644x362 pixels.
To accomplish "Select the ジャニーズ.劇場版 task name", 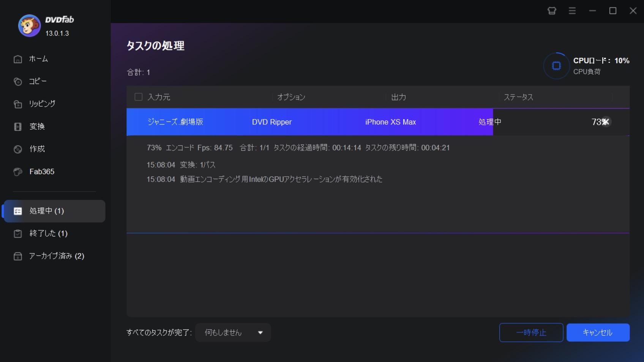I will [x=175, y=122].
